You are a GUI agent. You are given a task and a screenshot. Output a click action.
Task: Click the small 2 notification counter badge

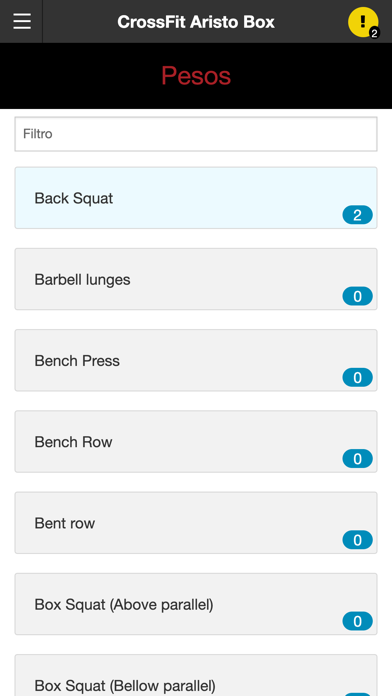[374, 33]
